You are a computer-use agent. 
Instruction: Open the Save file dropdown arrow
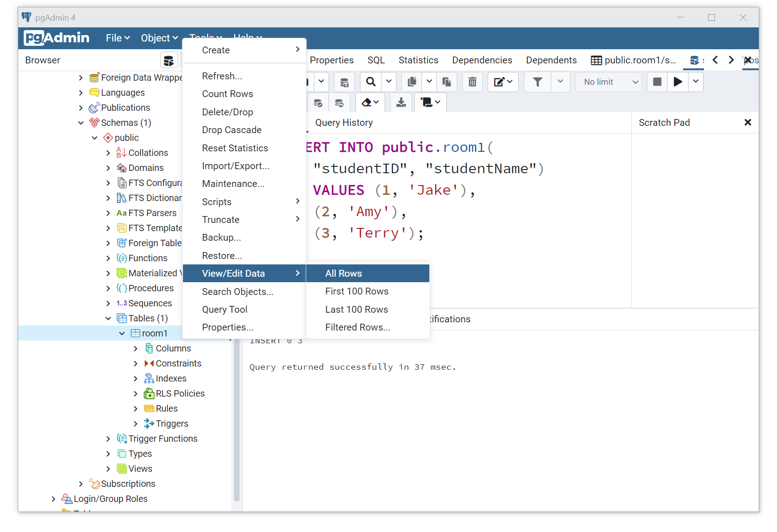pos(321,82)
